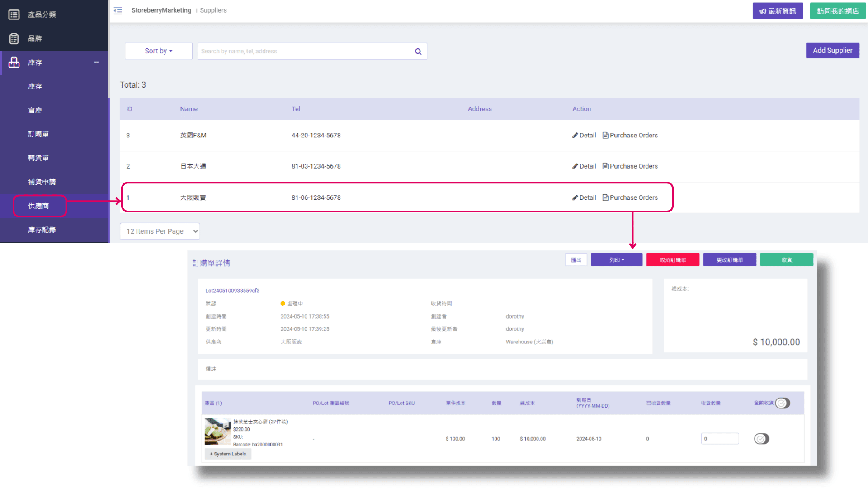Click the Add Supplier button

click(832, 51)
